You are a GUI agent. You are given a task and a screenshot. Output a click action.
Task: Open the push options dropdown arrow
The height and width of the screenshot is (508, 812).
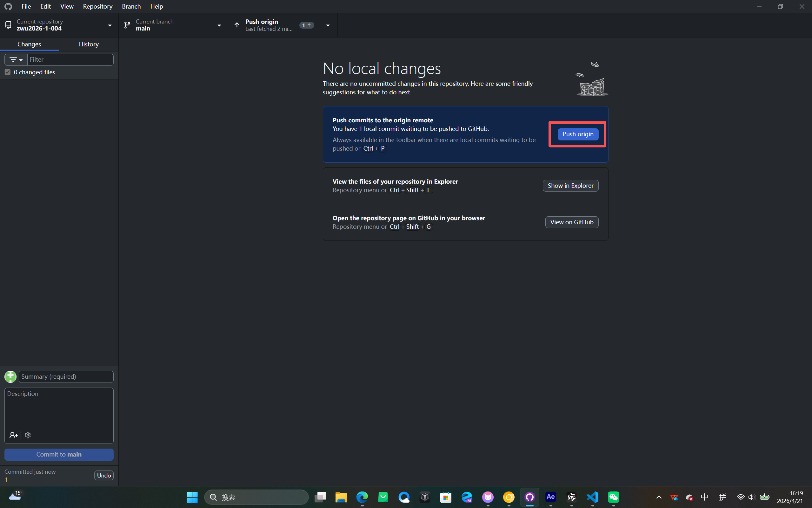pos(328,25)
